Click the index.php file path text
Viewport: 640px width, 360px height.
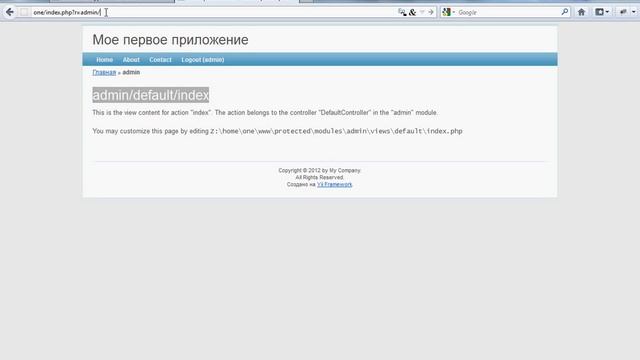[336, 131]
